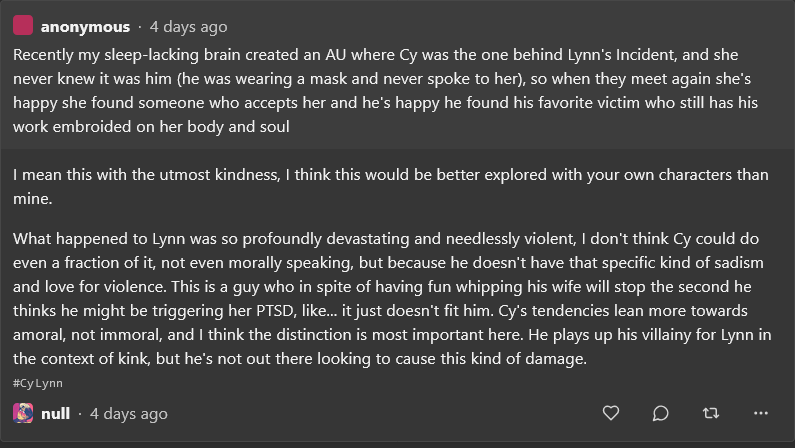Like the post with the heart icon
The height and width of the screenshot is (448, 795).
point(611,413)
